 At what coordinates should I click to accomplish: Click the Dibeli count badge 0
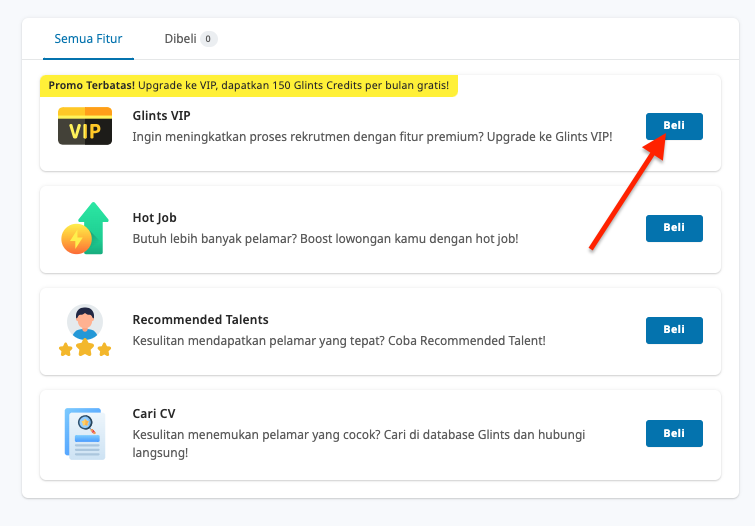pos(208,39)
